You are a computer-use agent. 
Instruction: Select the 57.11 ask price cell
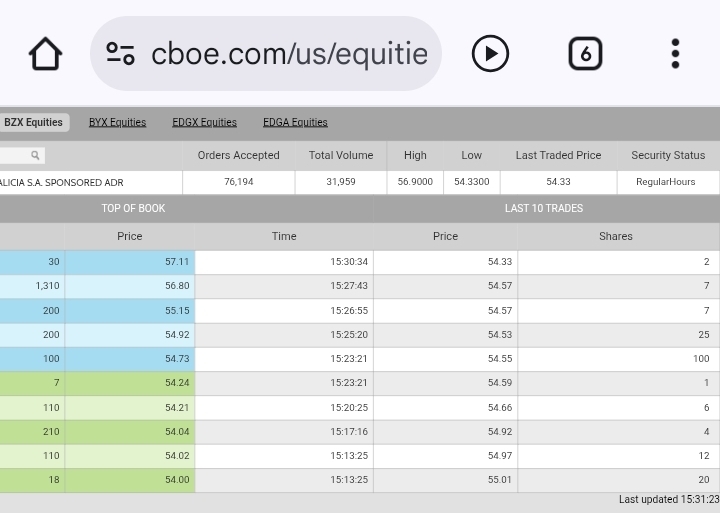pos(130,262)
